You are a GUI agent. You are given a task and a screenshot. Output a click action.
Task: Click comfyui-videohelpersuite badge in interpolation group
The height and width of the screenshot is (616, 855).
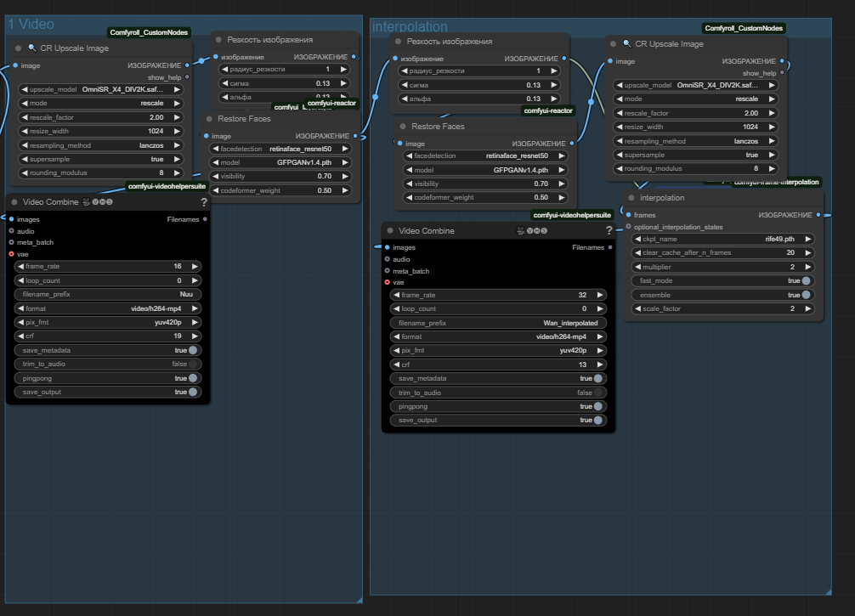pyautogui.click(x=572, y=215)
